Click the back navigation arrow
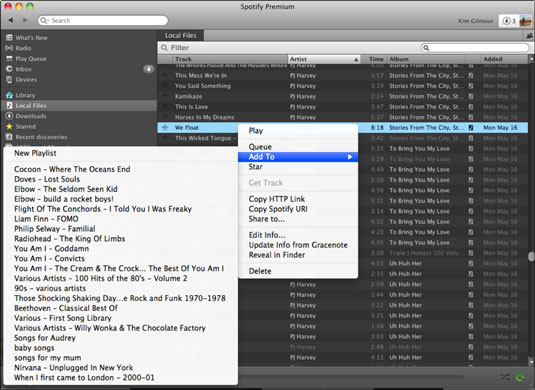 point(11,20)
